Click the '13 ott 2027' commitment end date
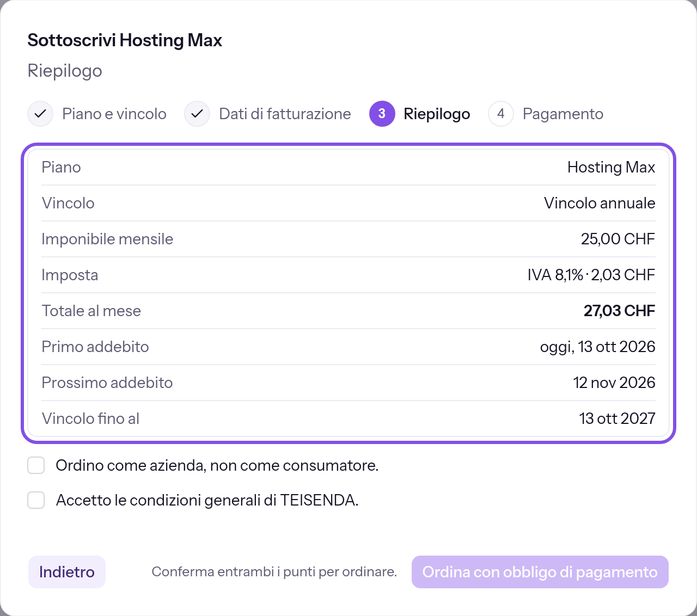 click(x=617, y=418)
